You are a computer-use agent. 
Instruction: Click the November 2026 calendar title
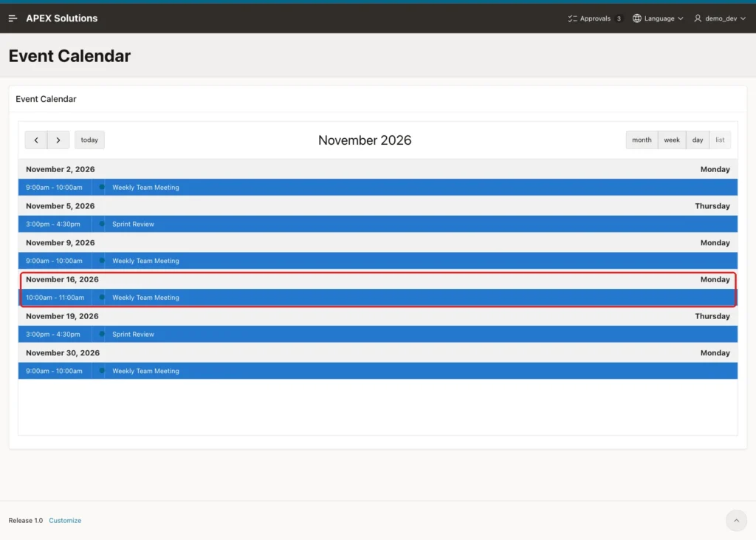click(x=365, y=140)
